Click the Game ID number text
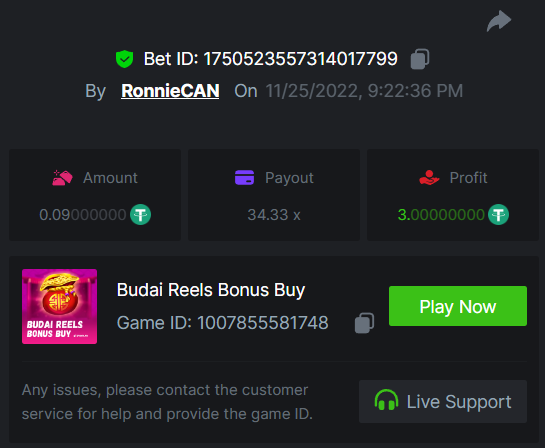This screenshot has width=545, height=448. (x=263, y=323)
